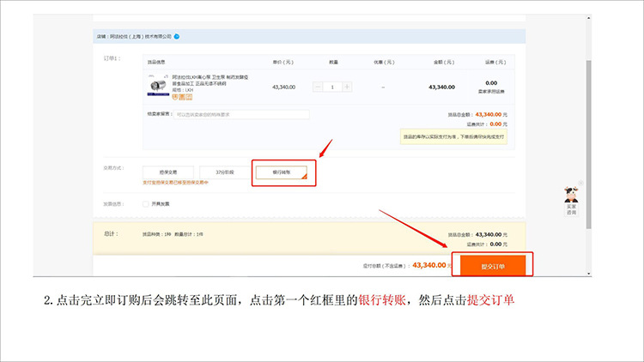
Task: Click the 货品种类 count in the yellow 总计 bar
Action: pos(156,234)
